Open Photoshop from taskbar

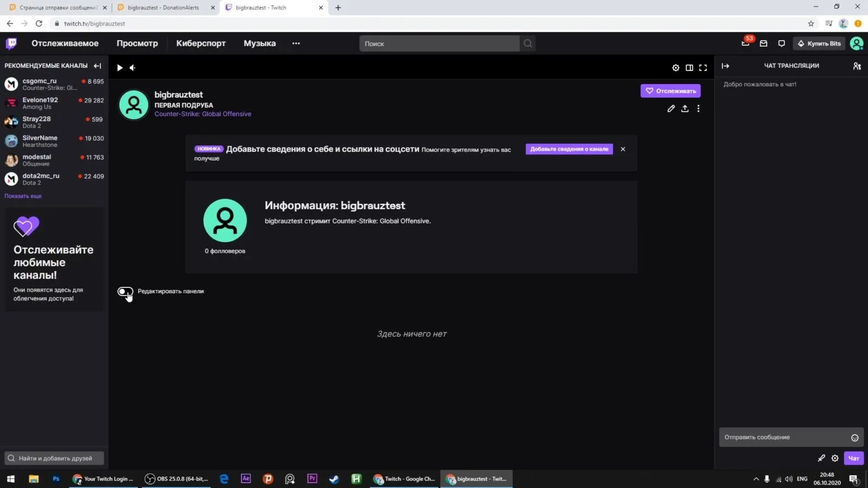[56, 479]
